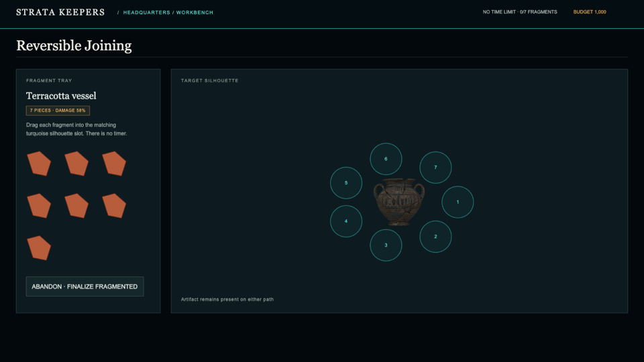Screen dimensions: 644x362
Task: Open the Workbench breadcrumb link
Action: (x=195, y=12)
